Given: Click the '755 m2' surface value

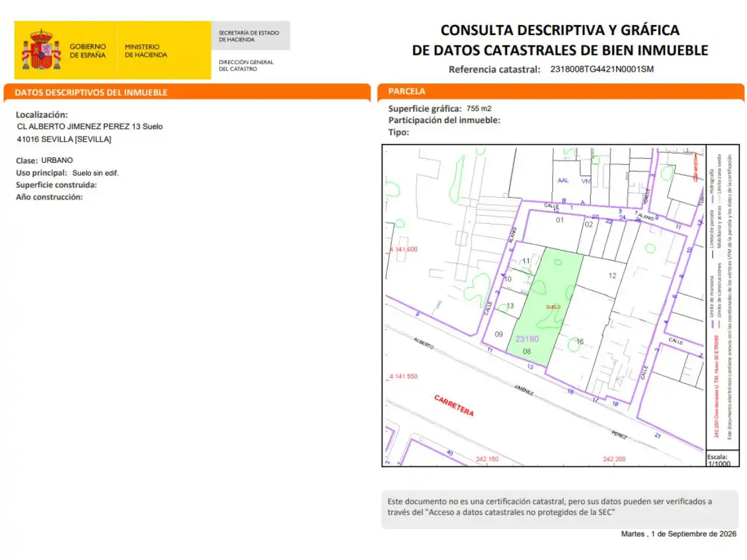Looking at the screenshot, I should [479, 108].
